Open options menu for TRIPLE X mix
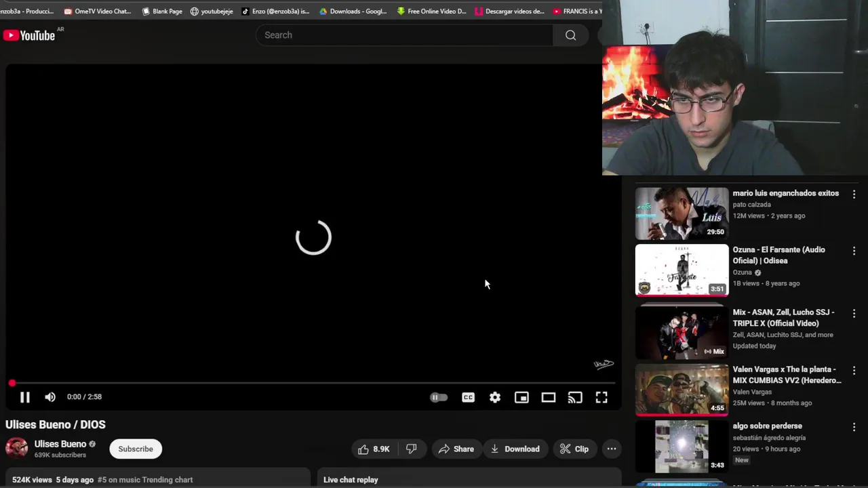The width and height of the screenshot is (868, 488). (x=854, y=313)
